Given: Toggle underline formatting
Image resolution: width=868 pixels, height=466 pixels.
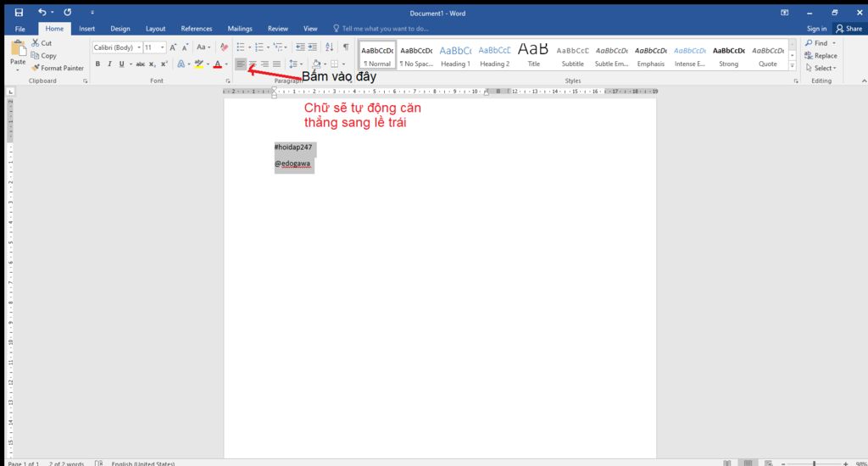Looking at the screenshot, I should point(122,64).
